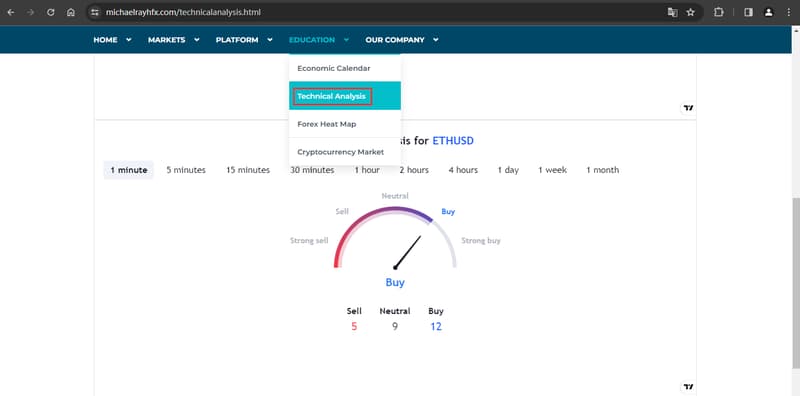Viewport: 800px width, 396px height.
Task: Open MARKETS navigation item
Action: (166, 40)
